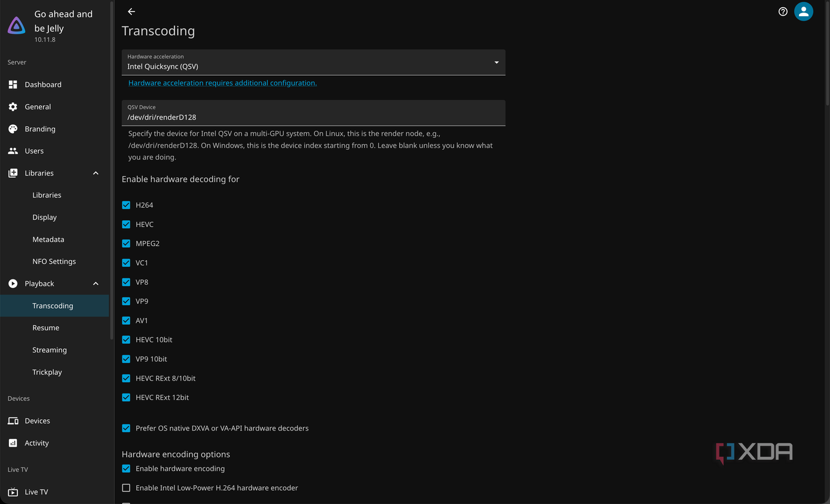
Task: Collapse the Libraries section chevron
Action: pos(96,173)
